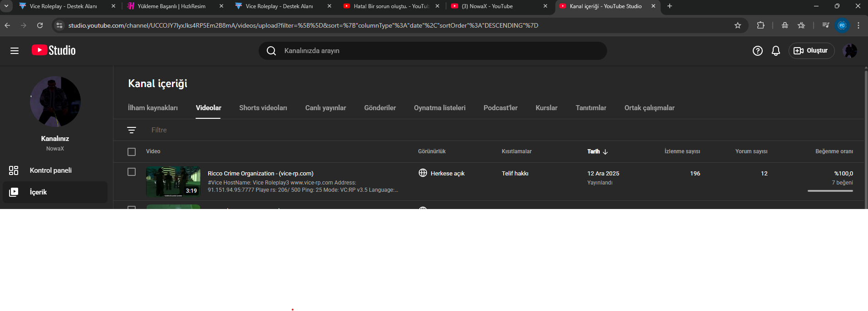The width and height of the screenshot is (868, 311).
Task: Open the tab search dropdown arrow
Action: click(6, 6)
